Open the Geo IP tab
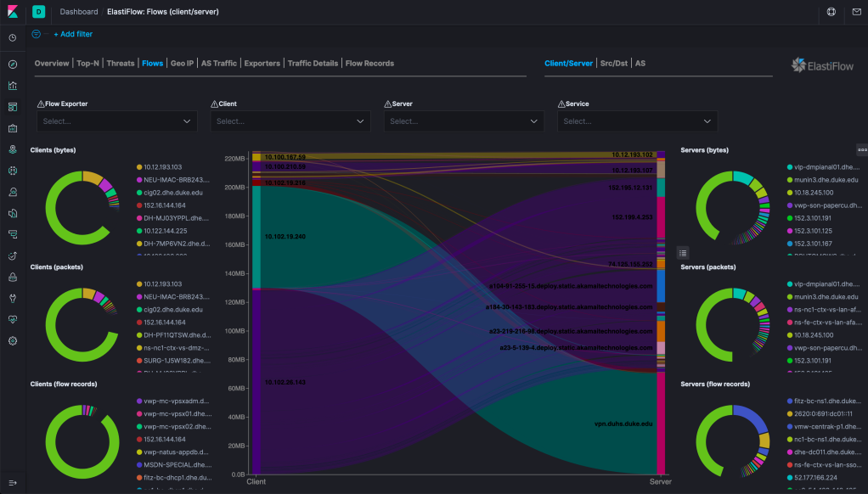Viewport: 868px width, 494px height. pos(182,64)
